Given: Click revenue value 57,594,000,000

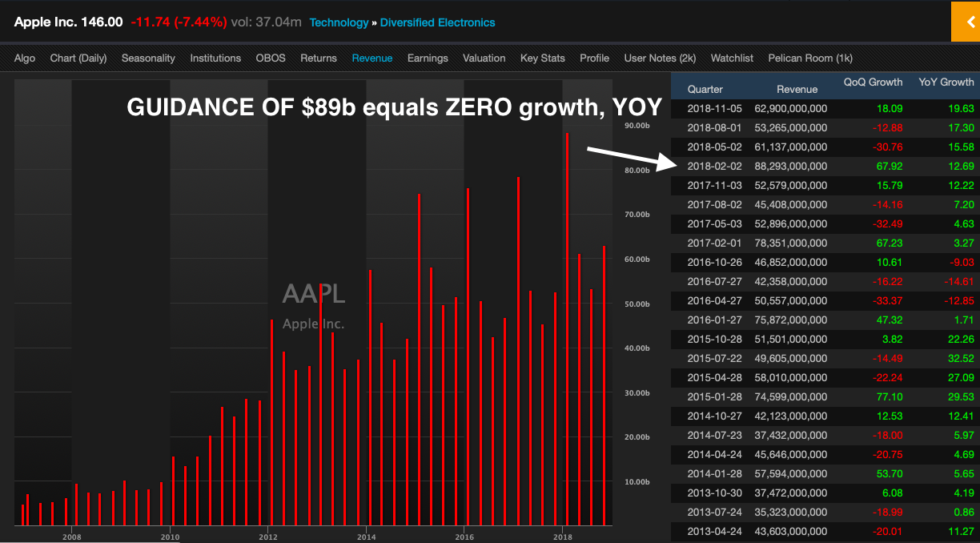Looking at the screenshot, I should pyautogui.click(x=791, y=473).
